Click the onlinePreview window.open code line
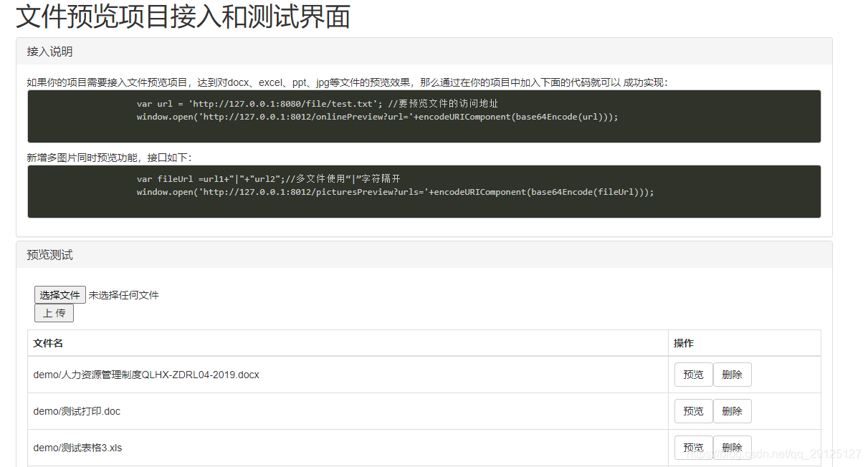868x467 pixels. (x=377, y=117)
